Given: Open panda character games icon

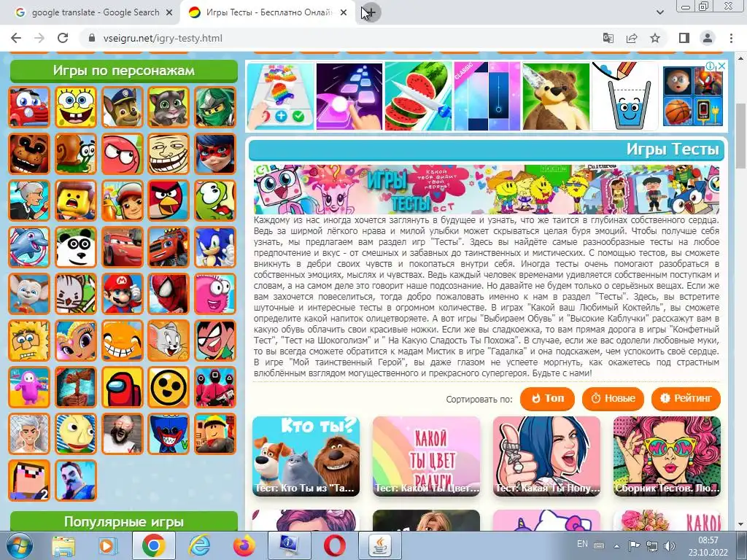Looking at the screenshot, I should (76, 247).
